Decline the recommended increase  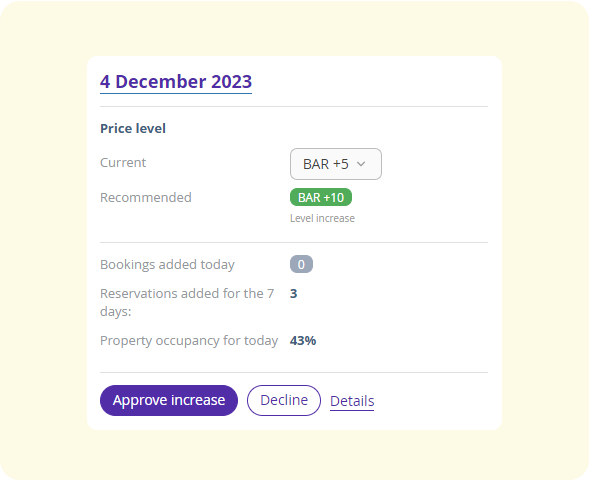point(284,400)
